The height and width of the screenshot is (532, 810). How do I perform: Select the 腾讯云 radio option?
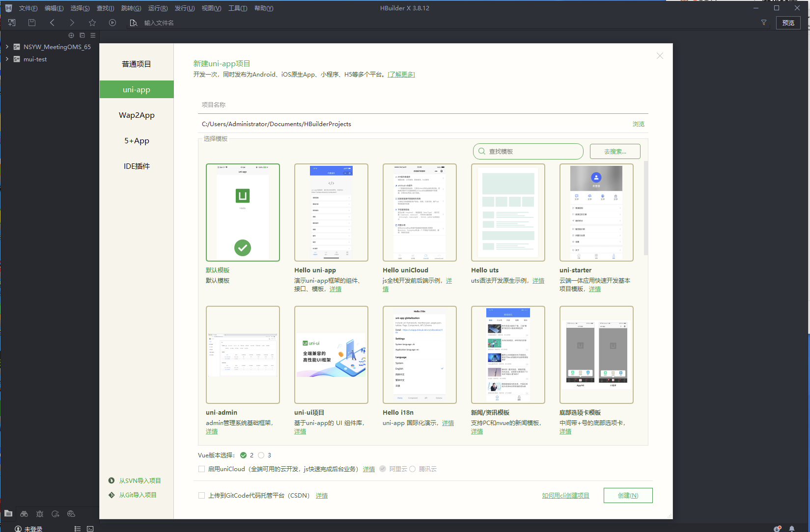[412, 469]
